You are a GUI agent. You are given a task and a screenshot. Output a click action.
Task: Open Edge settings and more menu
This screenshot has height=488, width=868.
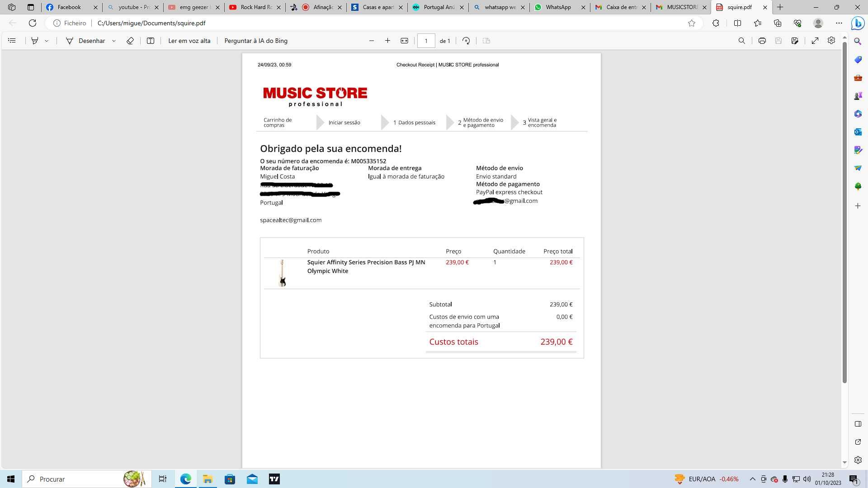839,23
